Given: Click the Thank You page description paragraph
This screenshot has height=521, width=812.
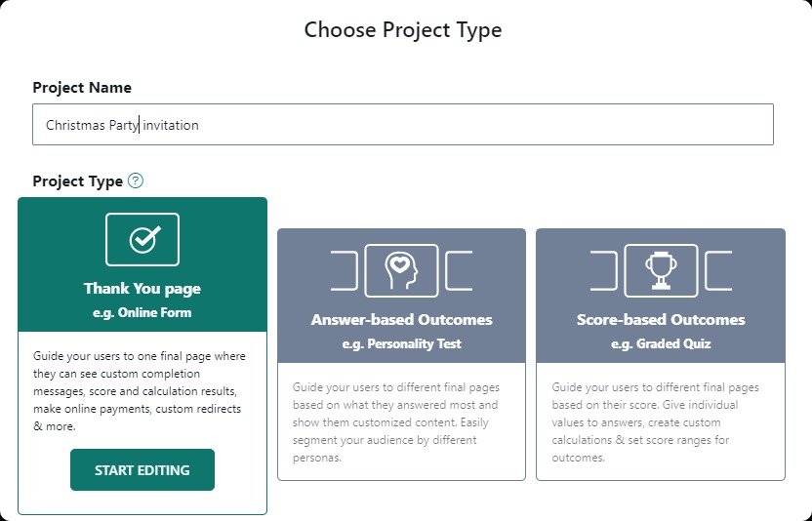Looking at the screenshot, I should pos(140,391).
